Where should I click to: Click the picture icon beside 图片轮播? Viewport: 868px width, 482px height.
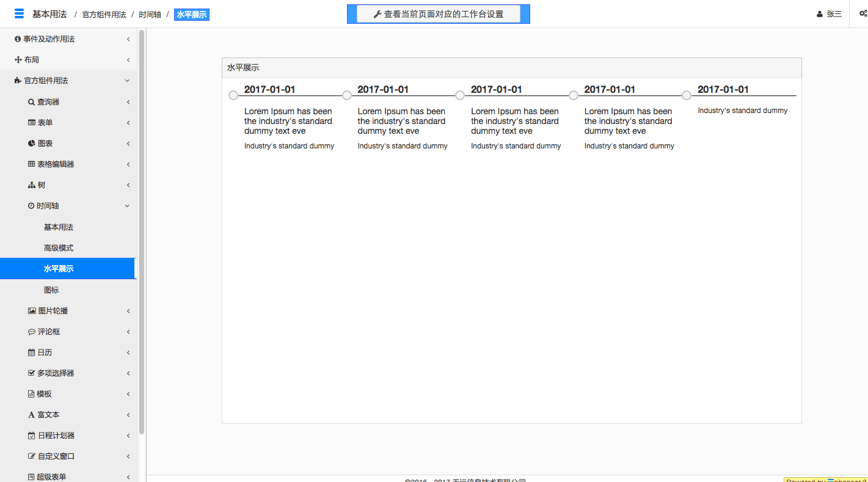32,311
